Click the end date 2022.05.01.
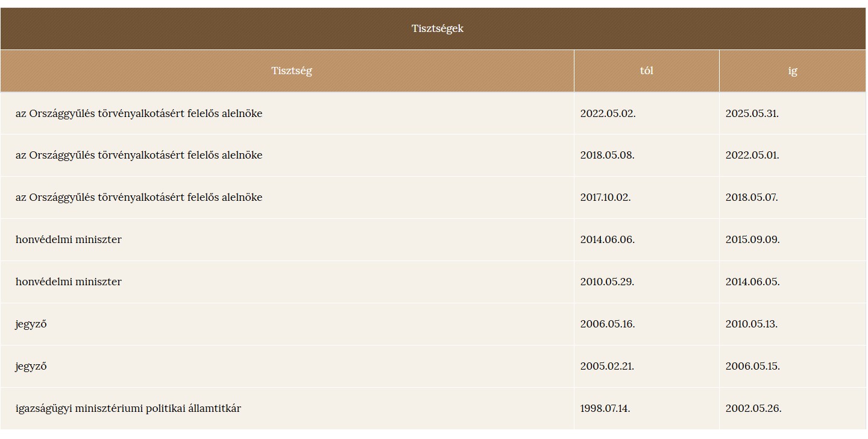 752,156
